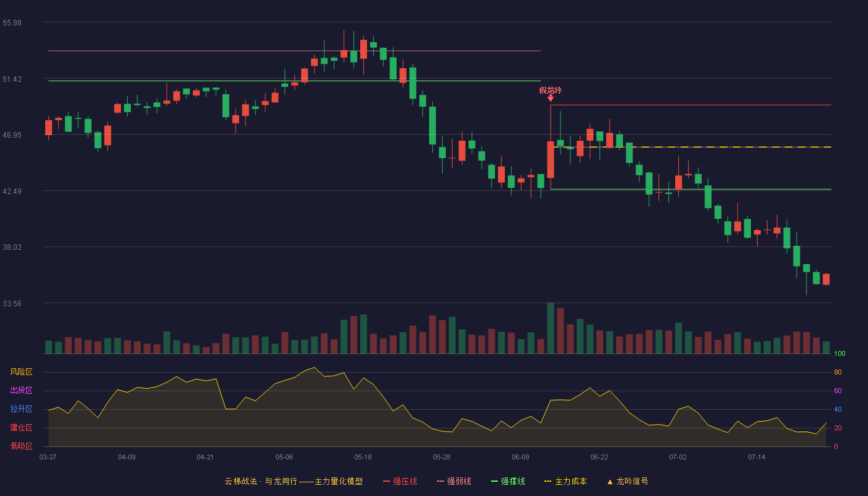Click the 低吸区 zone label
Image resolution: width=868 pixels, height=496 pixels.
pos(21,446)
